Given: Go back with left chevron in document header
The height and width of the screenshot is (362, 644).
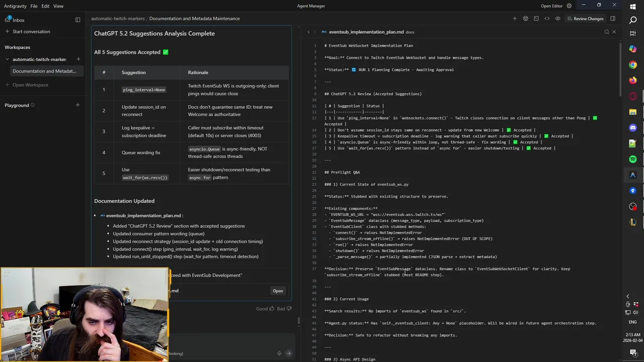Looking at the screenshot, I should click(x=308, y=32).
